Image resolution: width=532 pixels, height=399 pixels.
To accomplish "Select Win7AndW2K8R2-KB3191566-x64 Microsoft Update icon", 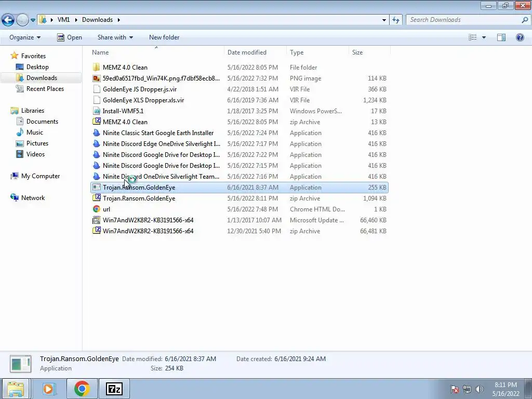I will 96,220.
